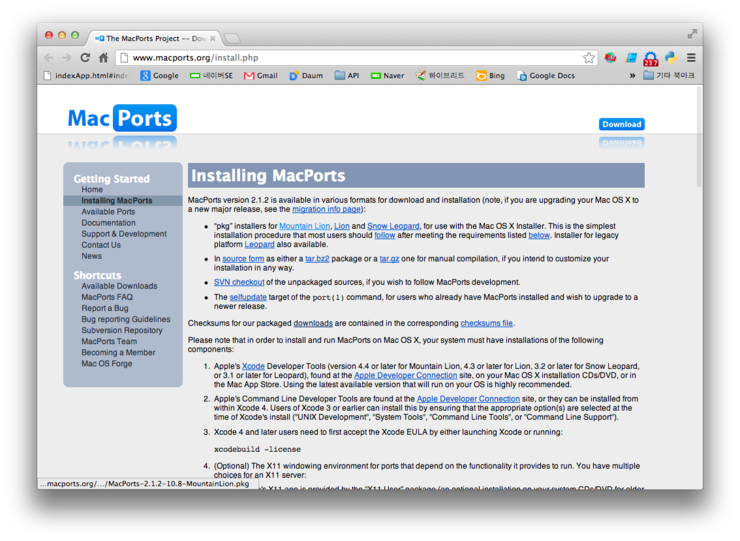The height and width of the screenshot is (541, 740).
Task: Bookmark this page with the star icon
Action: [589, 58]
